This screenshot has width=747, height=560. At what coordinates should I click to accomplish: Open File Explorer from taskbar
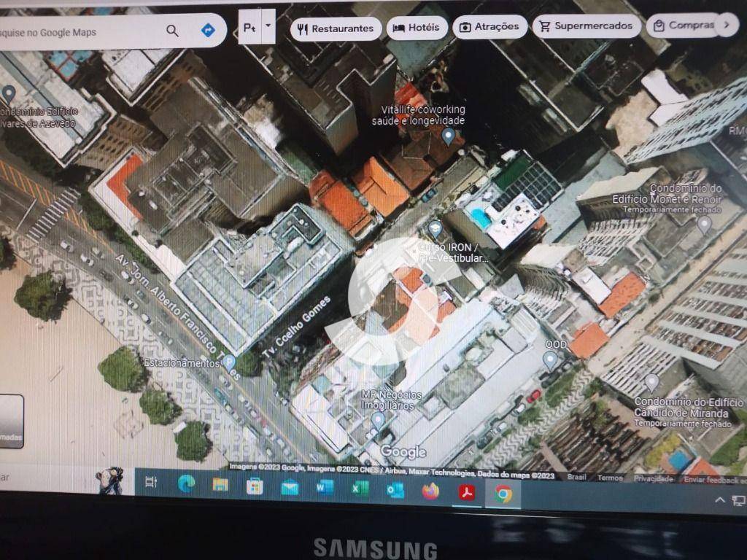coord(220,485)
